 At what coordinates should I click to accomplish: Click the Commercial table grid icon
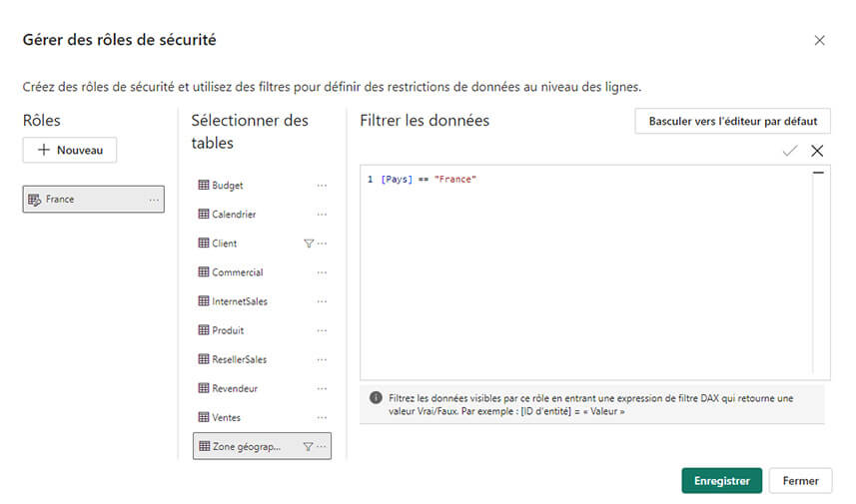(204, 271)
